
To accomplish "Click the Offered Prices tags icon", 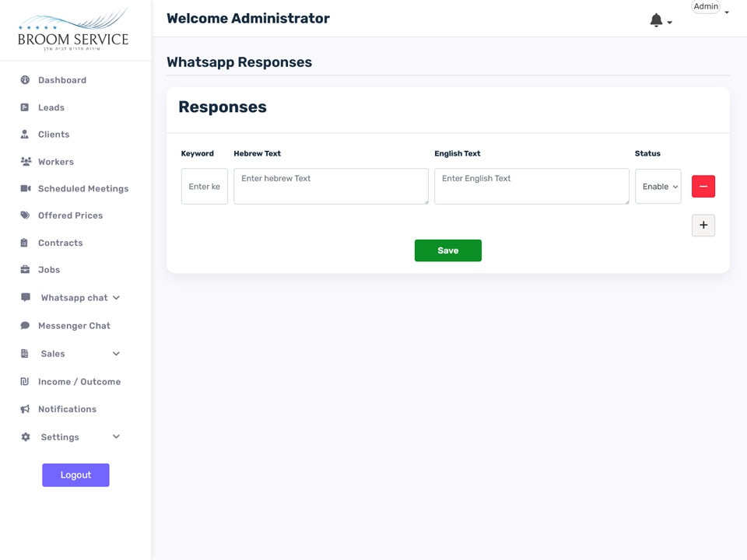I will [25, 215].
